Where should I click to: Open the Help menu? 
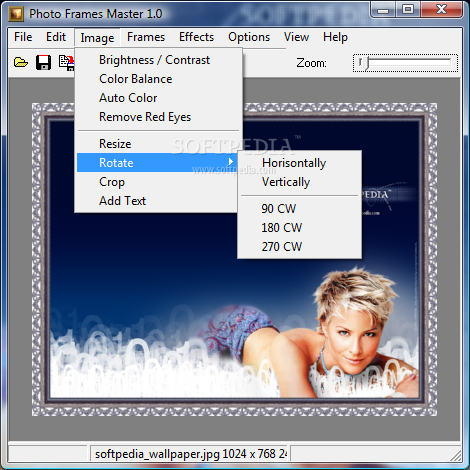tap(335, 37)
